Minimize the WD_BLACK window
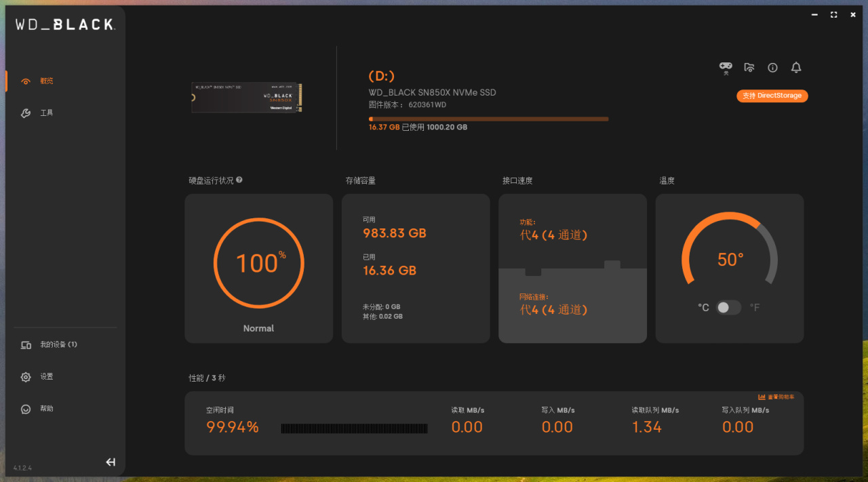The height and width of the screenshot is (482, 868). [814, 14]
